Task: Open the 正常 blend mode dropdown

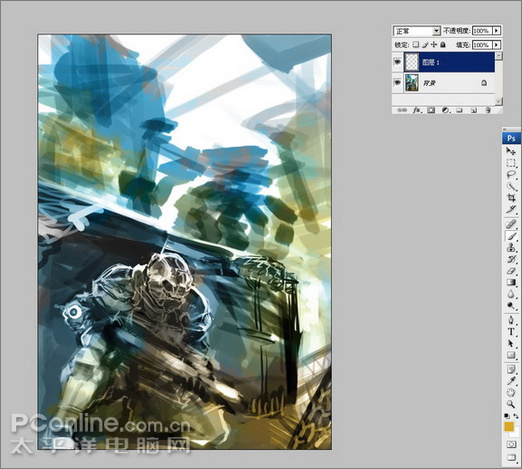Action: coord(417,31)
